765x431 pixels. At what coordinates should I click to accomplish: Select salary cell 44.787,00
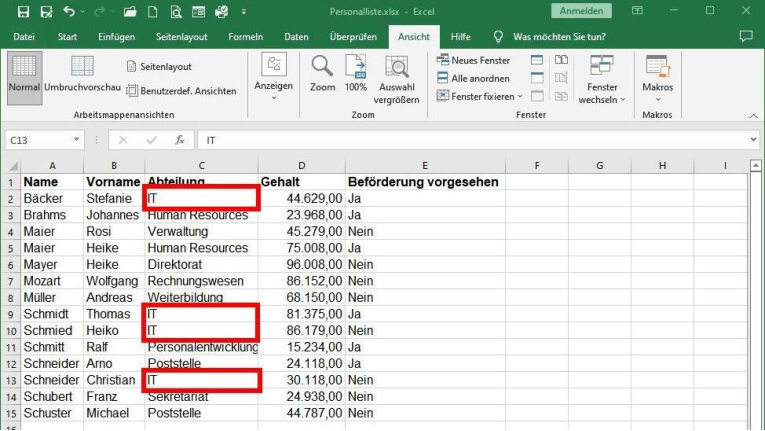click(x=302, y=413)
